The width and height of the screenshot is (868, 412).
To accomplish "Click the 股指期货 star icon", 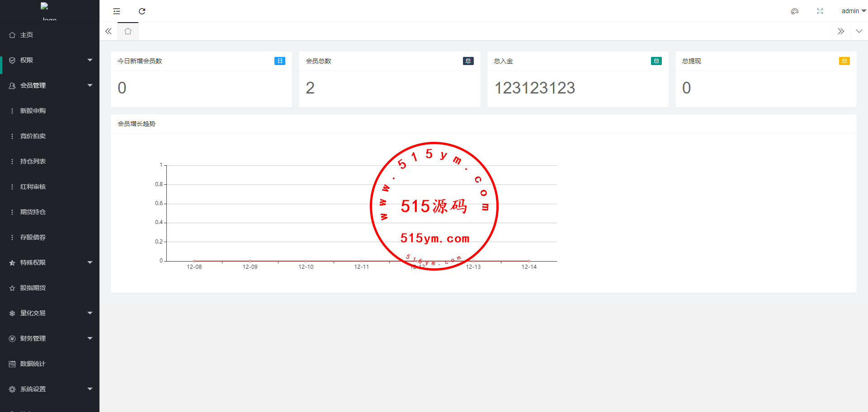I will pos(12,288).
